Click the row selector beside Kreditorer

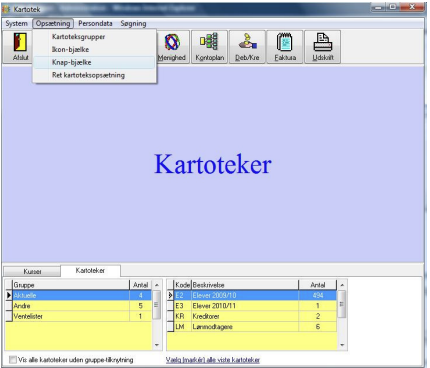170,316
